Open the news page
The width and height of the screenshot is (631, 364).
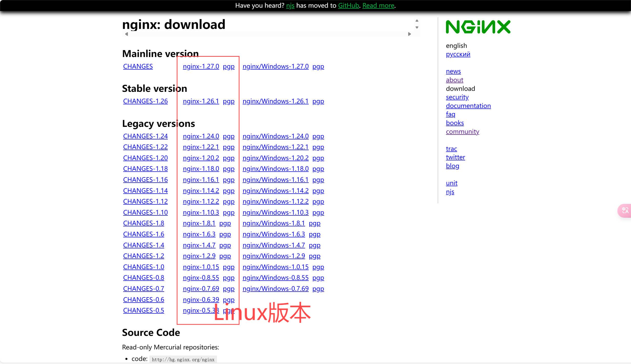click(453, 71)
